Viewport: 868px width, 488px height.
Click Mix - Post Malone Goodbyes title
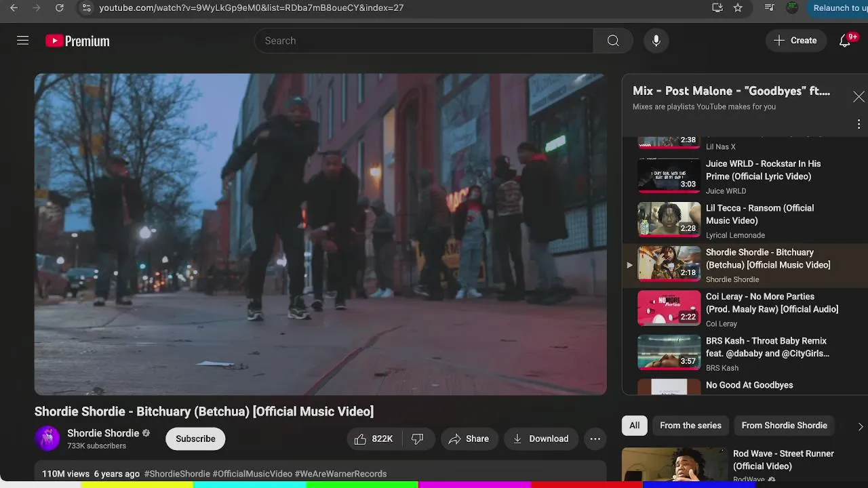[731, 91]
